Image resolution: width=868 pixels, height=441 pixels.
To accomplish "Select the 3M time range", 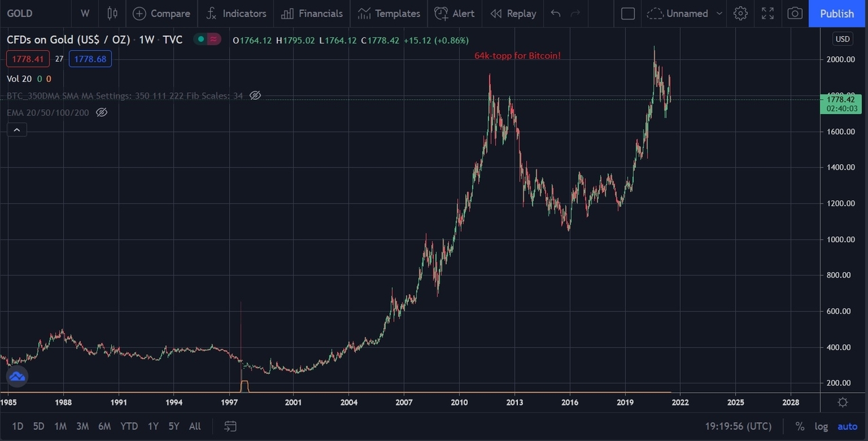I will coord(82,426).
